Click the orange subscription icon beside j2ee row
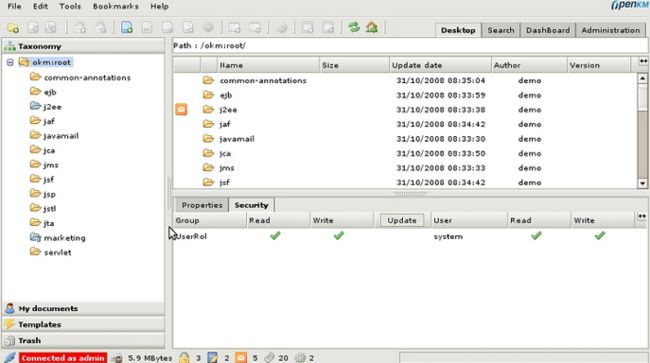This screenshot has height=363, width=650. (181, 109)
